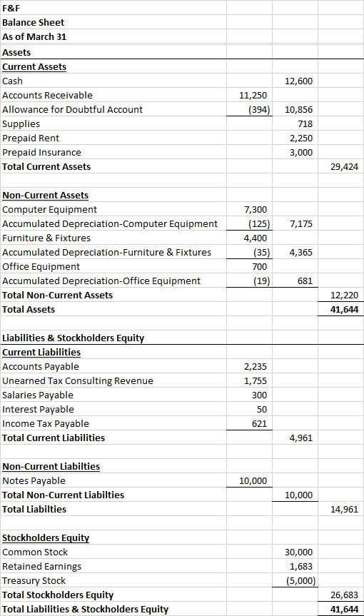364x616 pixels.
Task: Click the Prepaid Insurance value 3,000
Action: coord(301,153)
